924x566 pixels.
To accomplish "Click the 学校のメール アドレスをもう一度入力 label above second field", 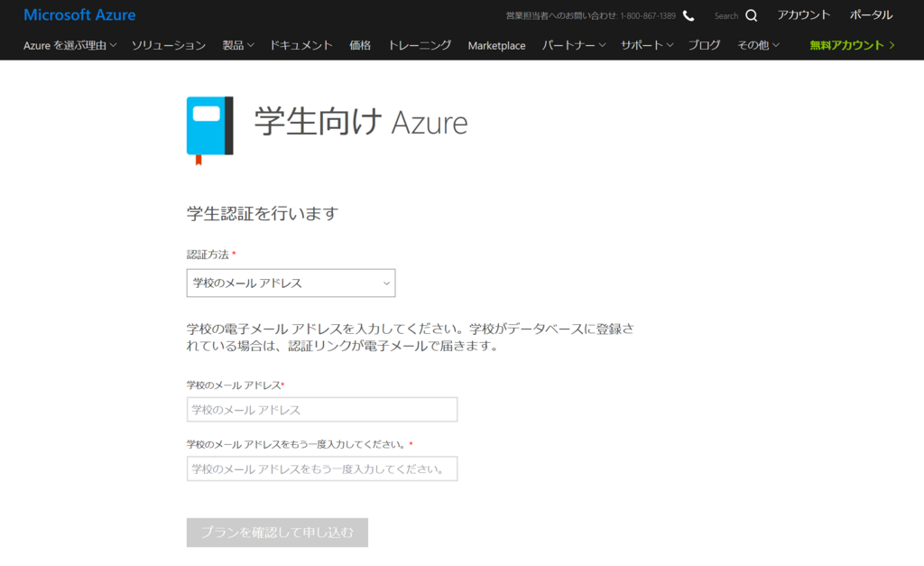I will (x=296, y=444).
